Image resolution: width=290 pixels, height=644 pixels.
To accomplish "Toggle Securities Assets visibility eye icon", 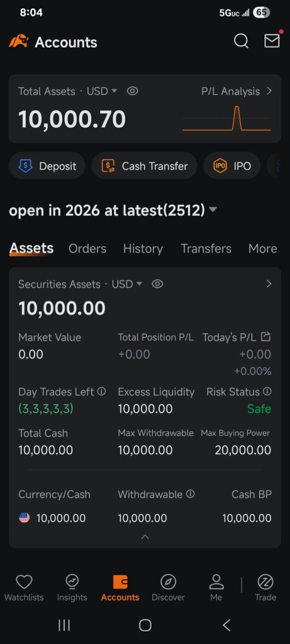I will 157,284.
